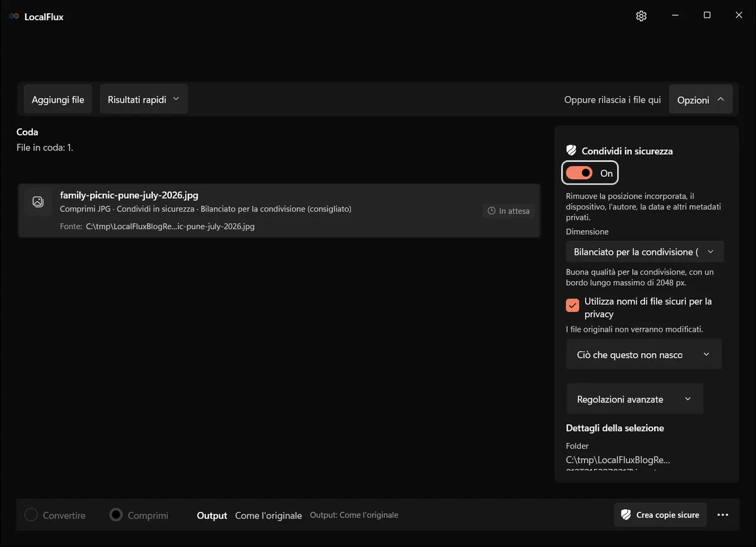Expand the Regolazioni avanzate section

[x=634, y=399]
